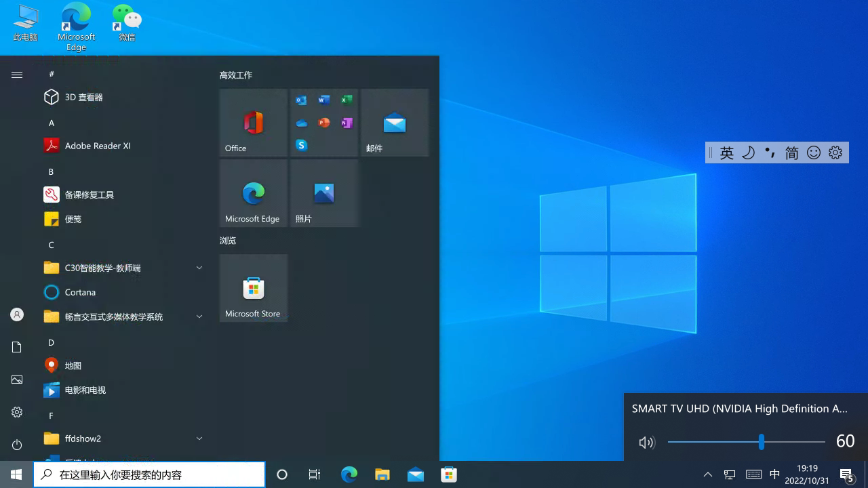Open IME emoji smiley panel

[x=814, y=153]
